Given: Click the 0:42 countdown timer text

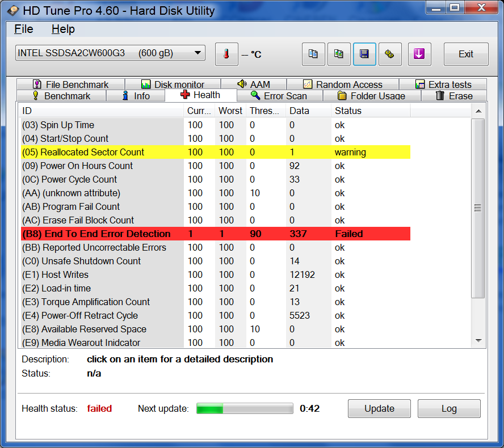Looking at the screenshot, I should pyautogui.click(x=309, y=408).
